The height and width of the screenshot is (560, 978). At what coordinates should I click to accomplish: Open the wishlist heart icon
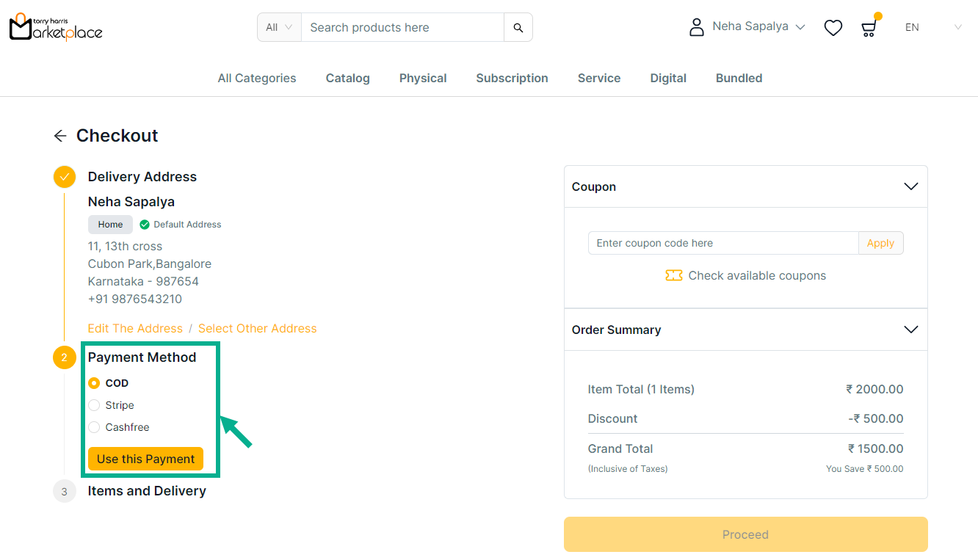point(833,28)
